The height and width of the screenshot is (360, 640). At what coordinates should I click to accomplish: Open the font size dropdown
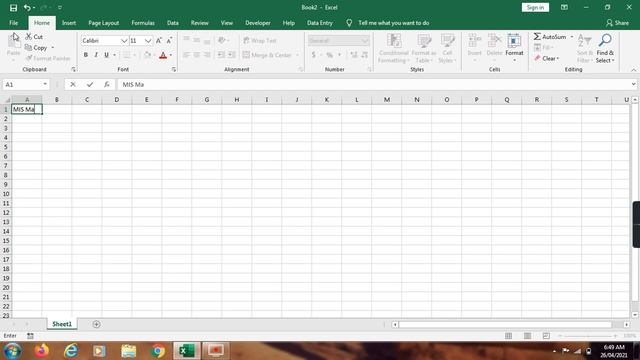pos(148,40)
